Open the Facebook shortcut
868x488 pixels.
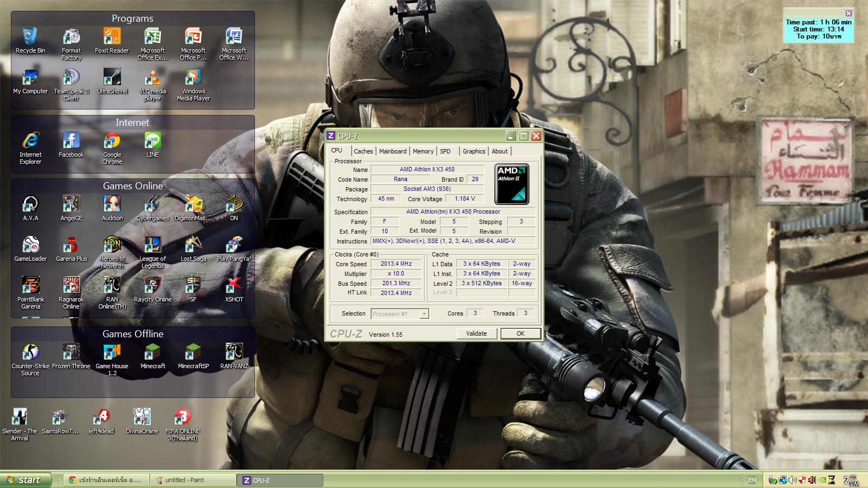pos(71,145)
